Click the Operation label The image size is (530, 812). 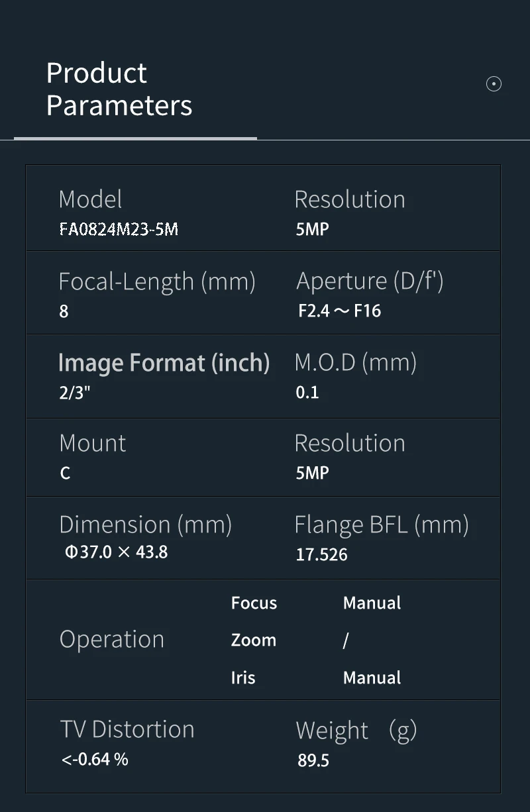coord(111,639)
